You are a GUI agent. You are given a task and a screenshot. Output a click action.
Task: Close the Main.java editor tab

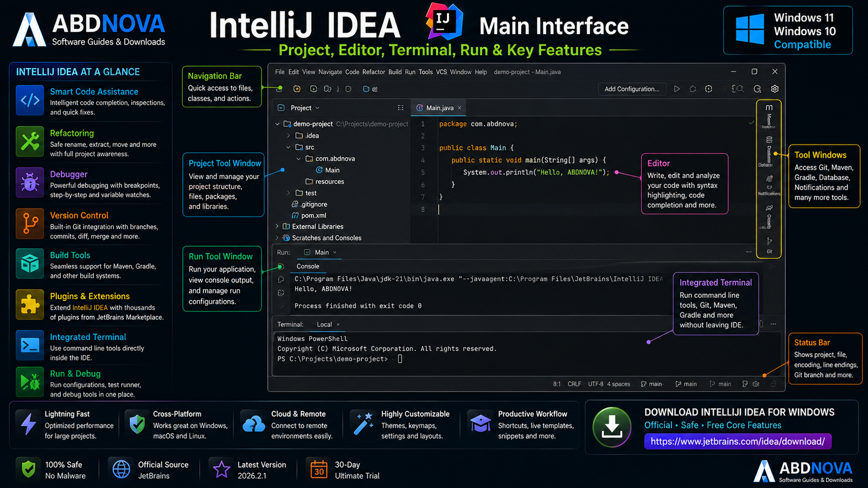click(459, 108)
